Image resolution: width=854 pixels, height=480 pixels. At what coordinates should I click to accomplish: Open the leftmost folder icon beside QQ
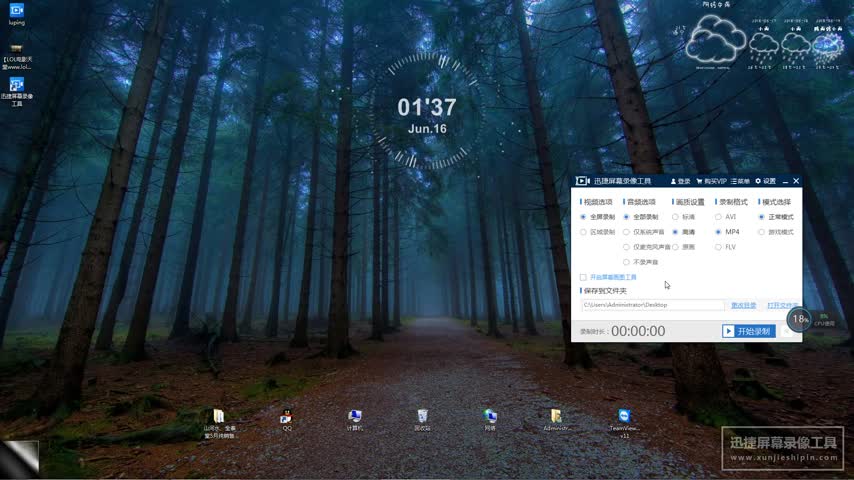pos(219,423)
